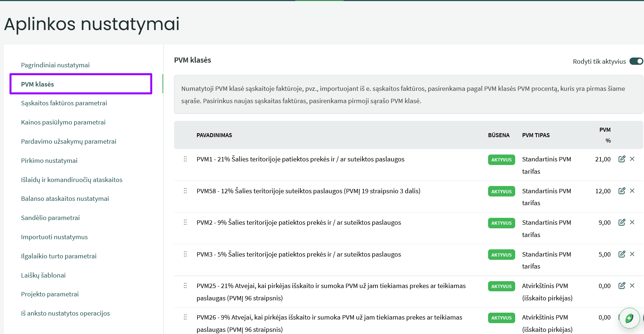Image resolution: width=644 pixels, height=334 pixels.
Task: Open edit for PVM2 9% class
Action: pos(622,222)
